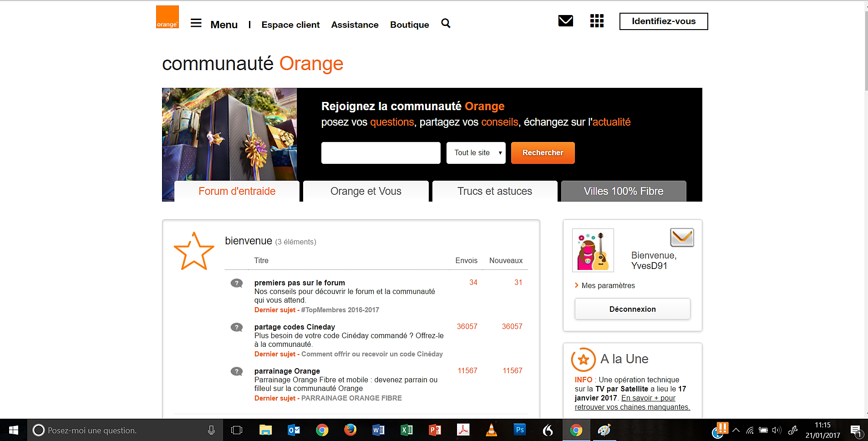868x441 pixels.
Task: Open Assistance in the top navigation
Action: [x=355, y=25]
